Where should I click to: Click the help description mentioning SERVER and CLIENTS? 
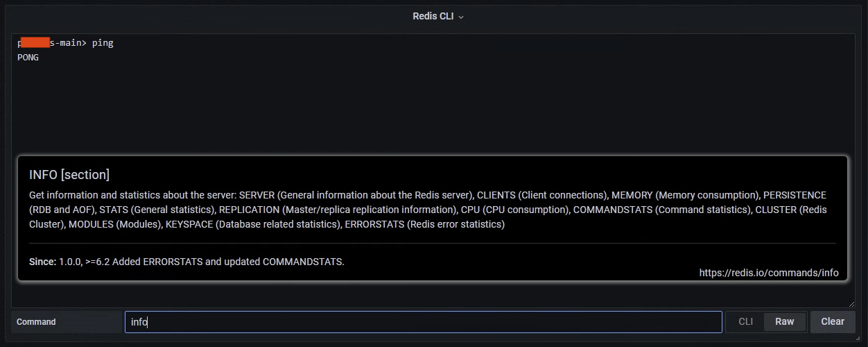[x=428, y=210]
